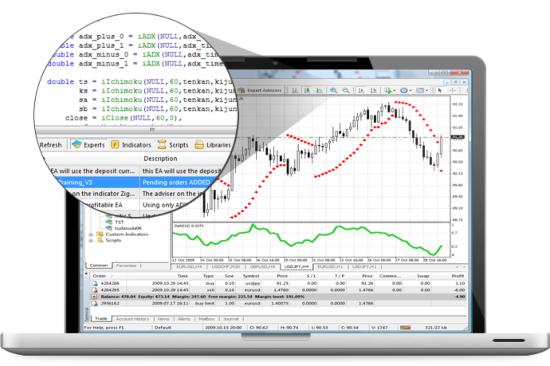Select the line chart type icon
Image resolution: width=550 pixels, height=366 pixels.
pyautogui.click(x=319, y=91)
